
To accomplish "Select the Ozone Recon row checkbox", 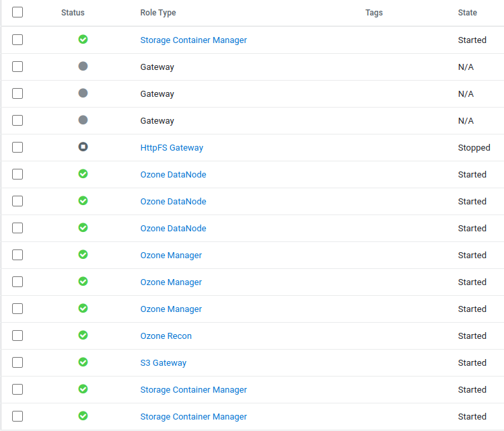I will tap(17, 336).
